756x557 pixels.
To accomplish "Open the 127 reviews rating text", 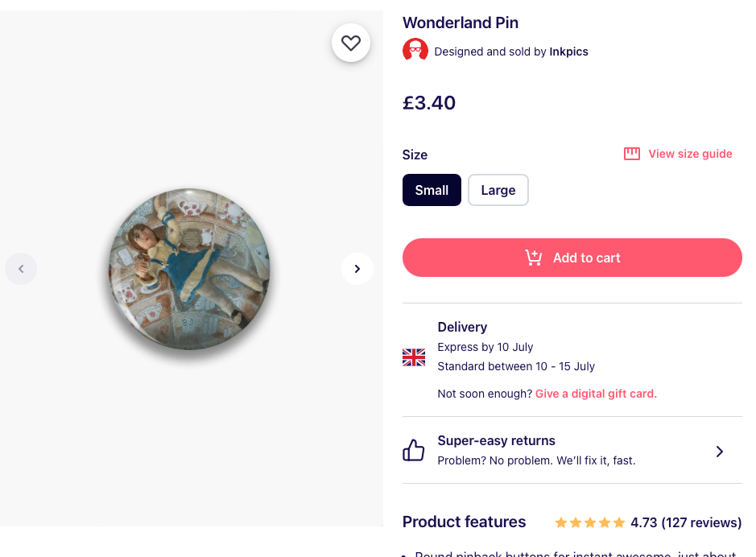I will [686, 522].
